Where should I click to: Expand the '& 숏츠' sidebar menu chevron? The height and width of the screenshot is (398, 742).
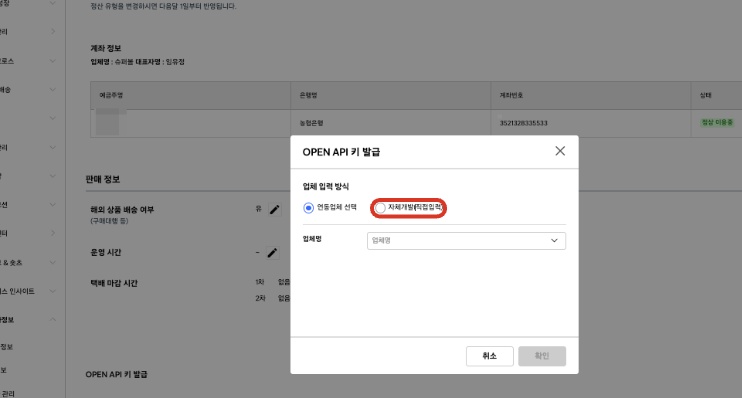53,262
